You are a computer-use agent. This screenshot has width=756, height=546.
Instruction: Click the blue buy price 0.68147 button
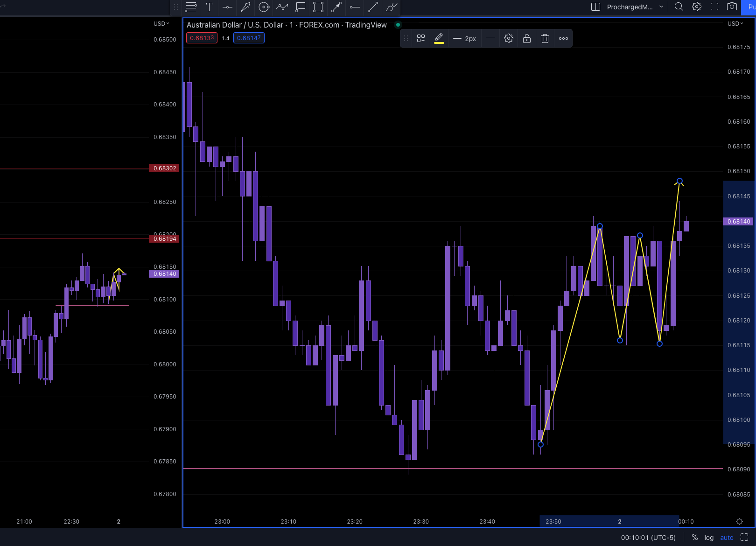(x=249, y=38)
